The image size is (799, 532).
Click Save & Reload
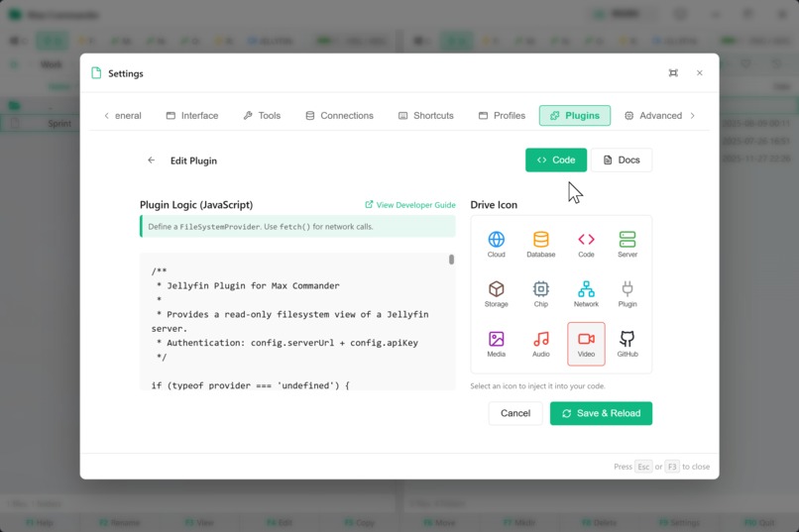click(x=601, y=413)
